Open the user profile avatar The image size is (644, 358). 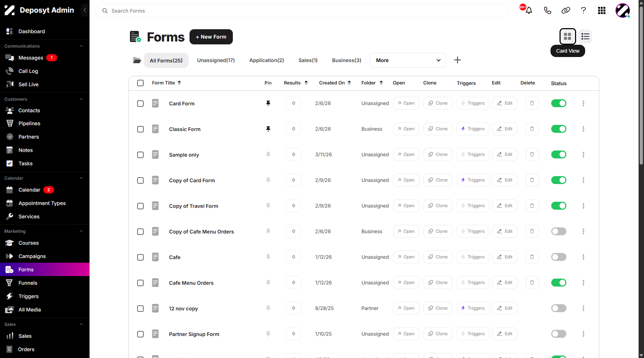[x=623, y=10]
